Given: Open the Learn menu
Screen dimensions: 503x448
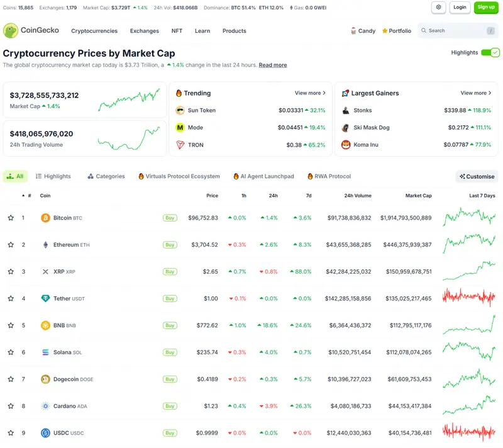Looking at the screenshot, I should click(x=202, y=31).
